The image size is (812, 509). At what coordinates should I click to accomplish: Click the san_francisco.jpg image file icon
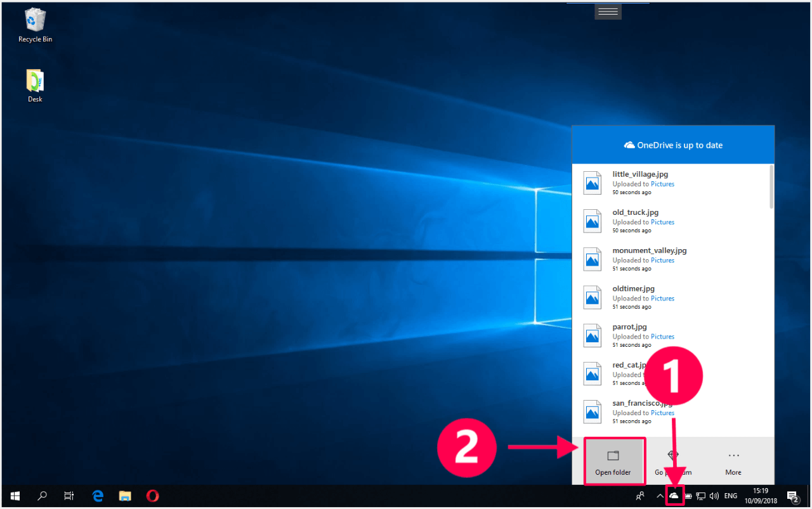(x=593, y=411)
